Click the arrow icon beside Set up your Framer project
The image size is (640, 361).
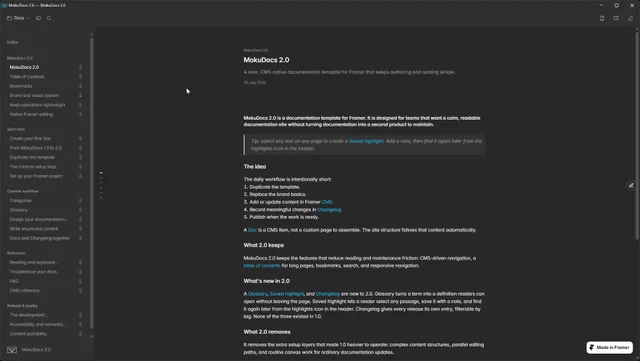point(80,176)
